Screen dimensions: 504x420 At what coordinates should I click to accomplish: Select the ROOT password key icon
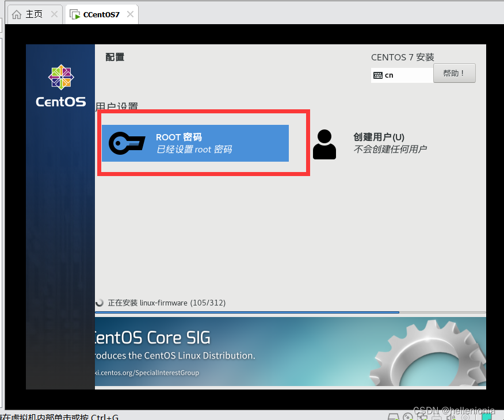(127, 143)
